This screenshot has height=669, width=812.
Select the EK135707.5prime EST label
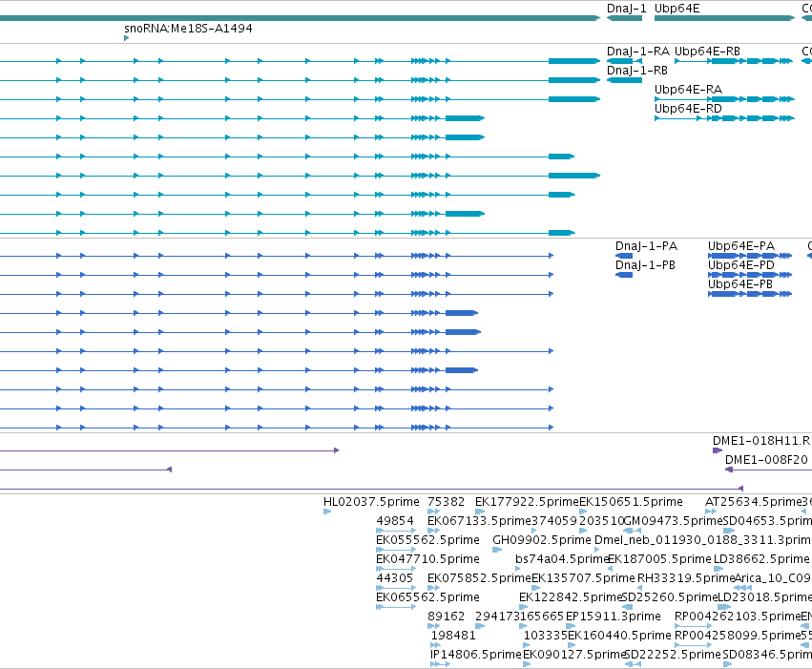(x=583, y=578)
